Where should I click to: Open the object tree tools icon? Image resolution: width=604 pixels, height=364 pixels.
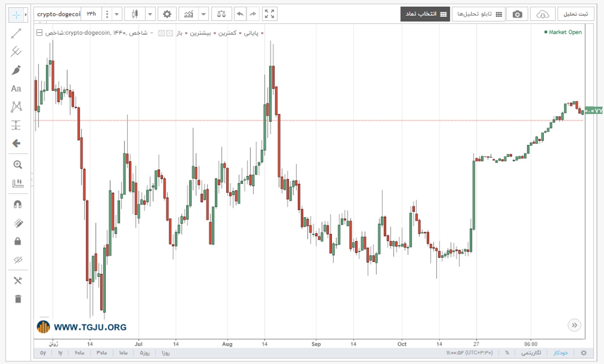[17, 280]
